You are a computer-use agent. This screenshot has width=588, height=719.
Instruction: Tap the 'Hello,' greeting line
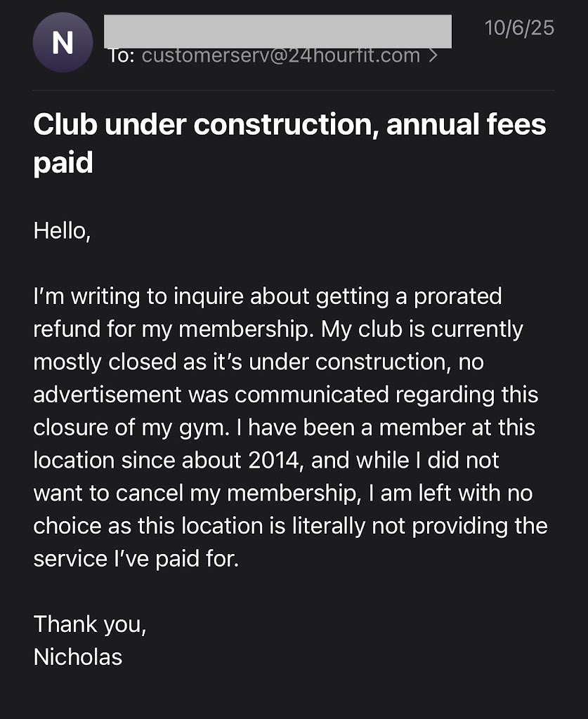[62, 230]
